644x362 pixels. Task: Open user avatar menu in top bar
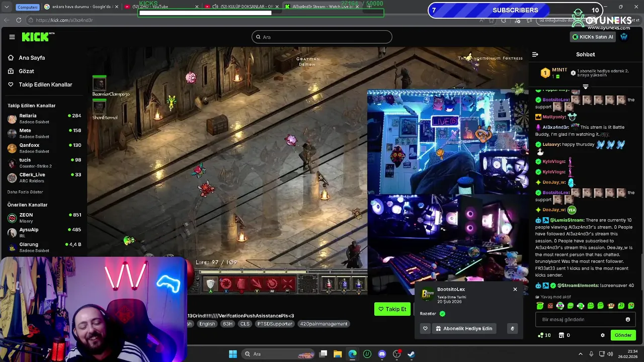coord(624,37)
